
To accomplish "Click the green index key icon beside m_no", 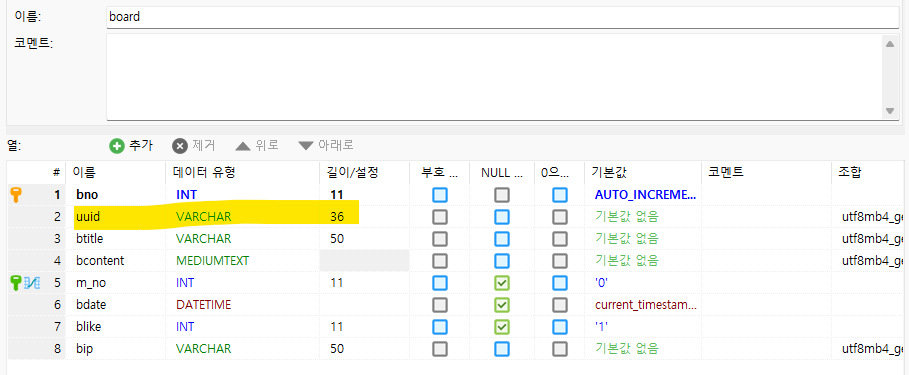I will point(16,283).
